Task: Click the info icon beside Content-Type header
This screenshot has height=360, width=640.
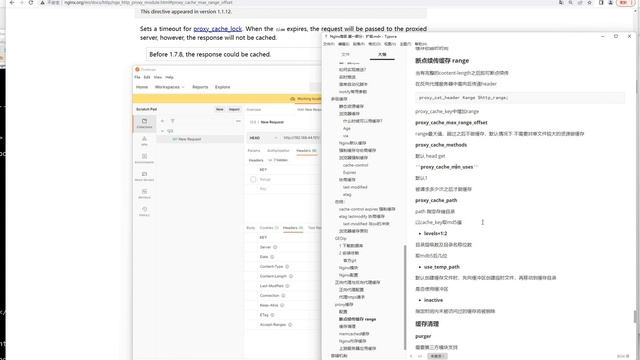Action: click(287, 267)
